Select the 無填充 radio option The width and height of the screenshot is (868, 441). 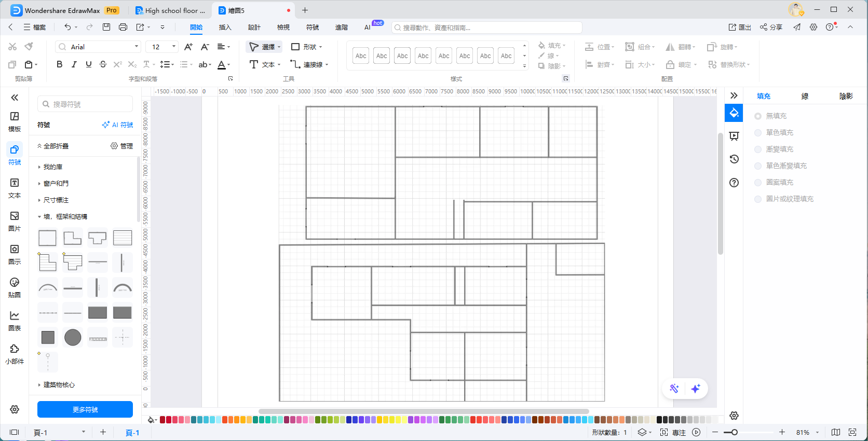[x=758, y=116]
